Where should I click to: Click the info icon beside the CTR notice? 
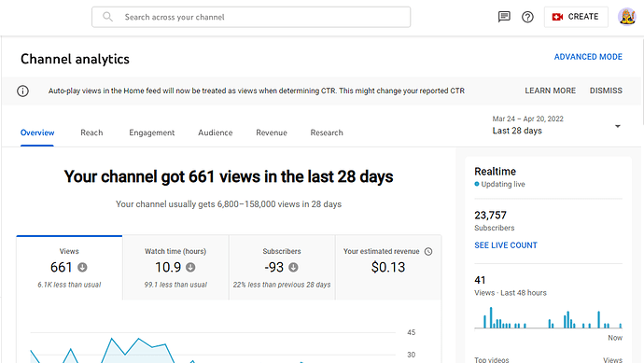(x=22, y=91)
